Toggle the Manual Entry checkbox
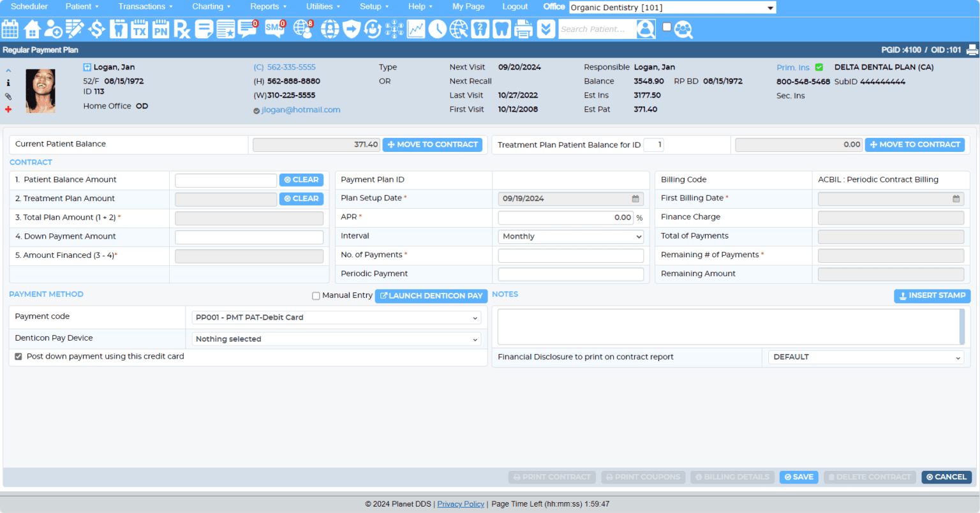 pyautogui.click(x=316, y=295)
